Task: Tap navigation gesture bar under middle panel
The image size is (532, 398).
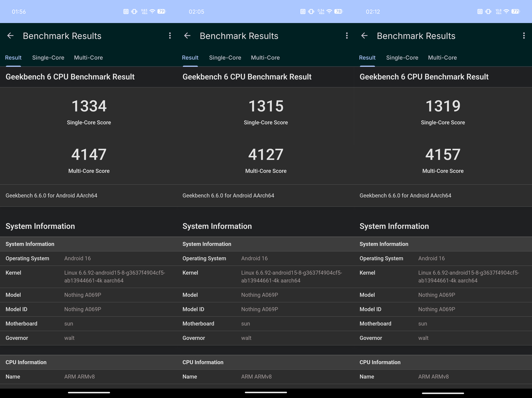Action: point(266,393)
